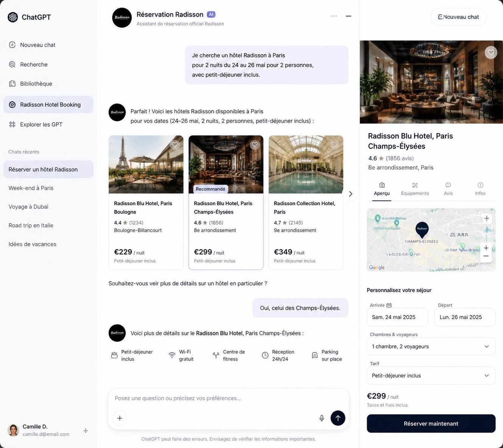Expand the account menu arrows beside Camille D.
Viewport: 503px width, 448px height.
click(86, 431)
